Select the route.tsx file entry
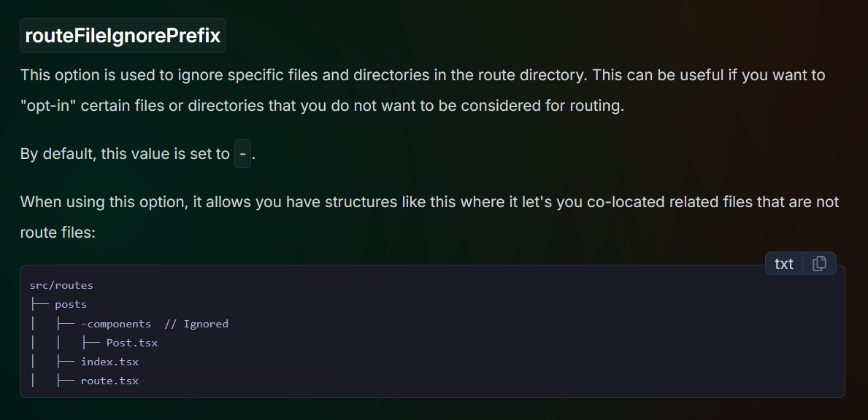This screenshot has width=868, height=420. [x=110, y=381]
